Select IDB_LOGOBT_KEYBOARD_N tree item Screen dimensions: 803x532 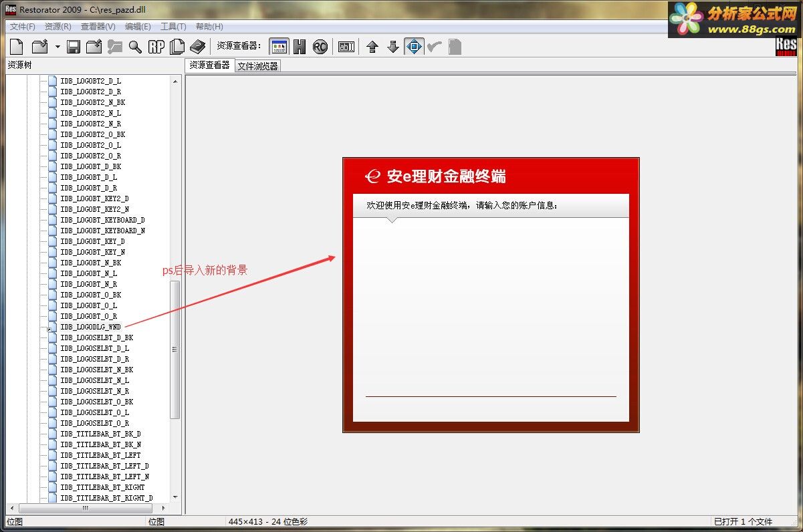tap(102, 231)
